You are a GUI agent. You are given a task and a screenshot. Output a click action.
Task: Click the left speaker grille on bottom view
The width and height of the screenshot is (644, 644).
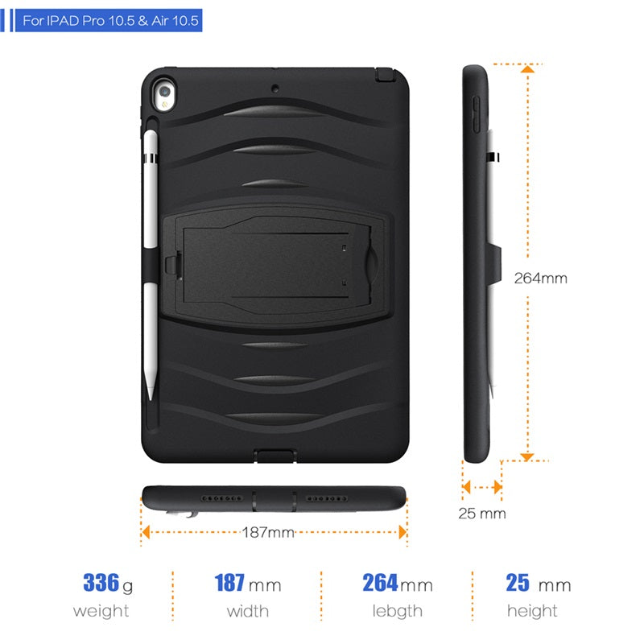[x=221, y=498]
